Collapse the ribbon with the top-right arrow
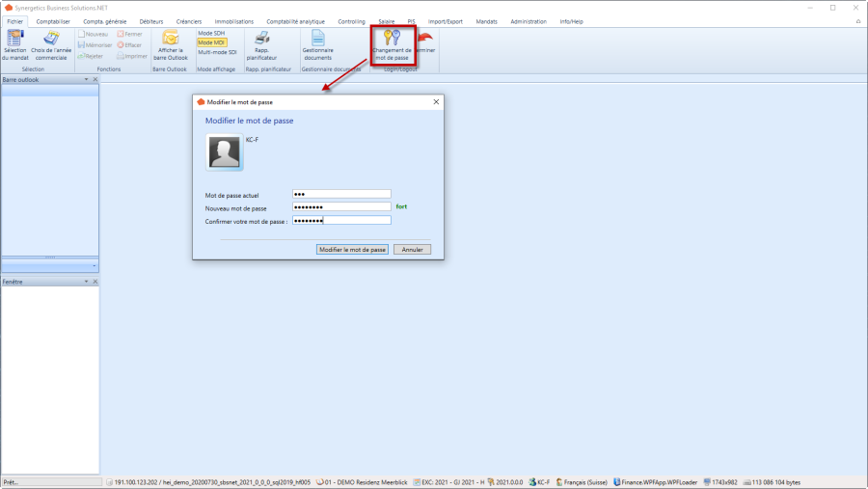This screenshot has width=868, height=489. (858, 21)
